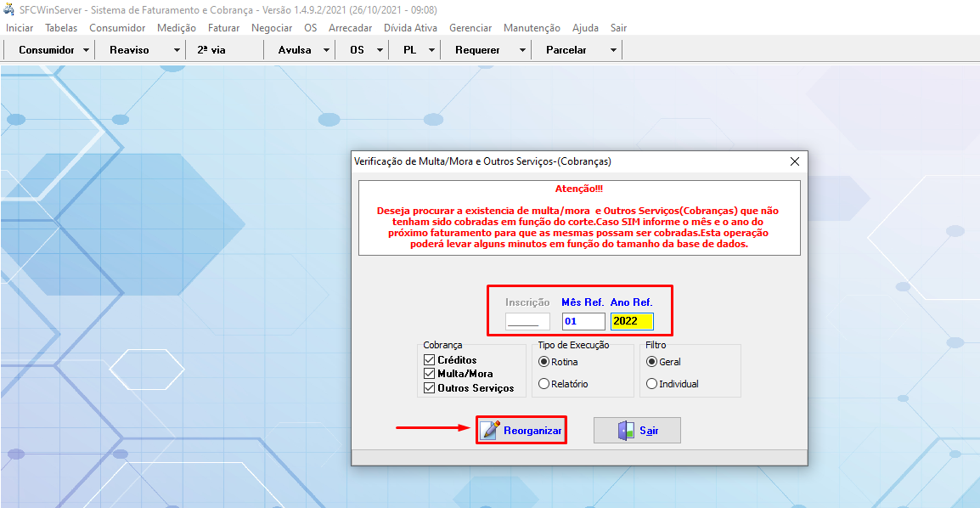Open the Dívida Ativa menu

pos(410,28)
